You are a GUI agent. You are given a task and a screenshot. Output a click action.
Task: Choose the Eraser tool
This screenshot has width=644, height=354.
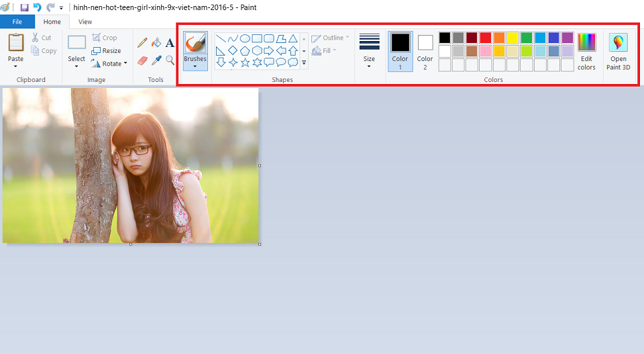(142, 60)
